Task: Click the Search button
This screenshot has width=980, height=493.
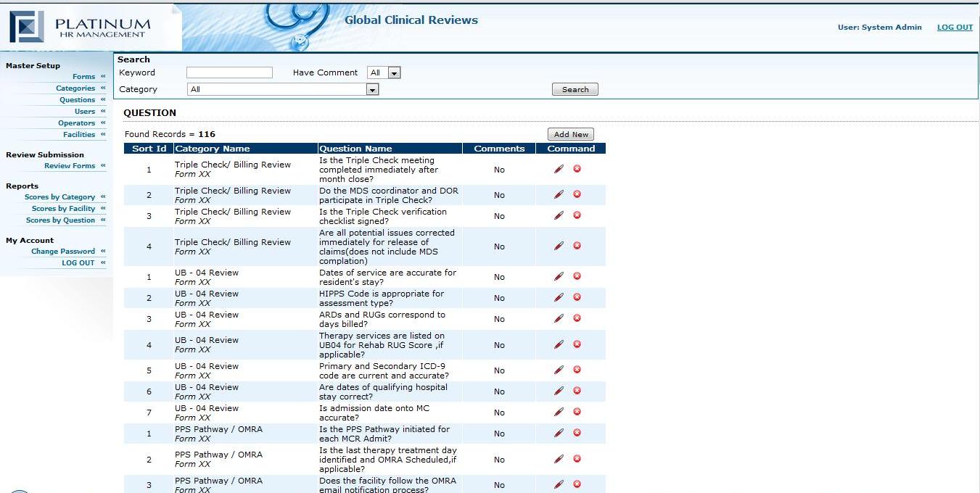Action: coord(575,90)
